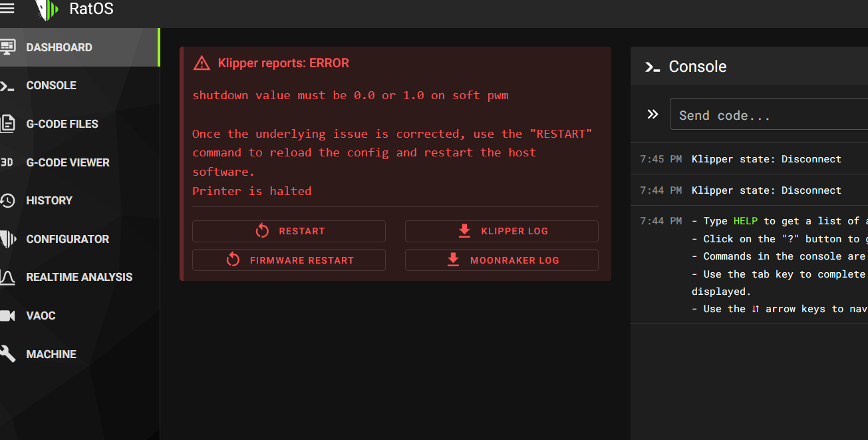868x440 pixels.
Task: Open the History page
Action: click(x=80, y=200)
